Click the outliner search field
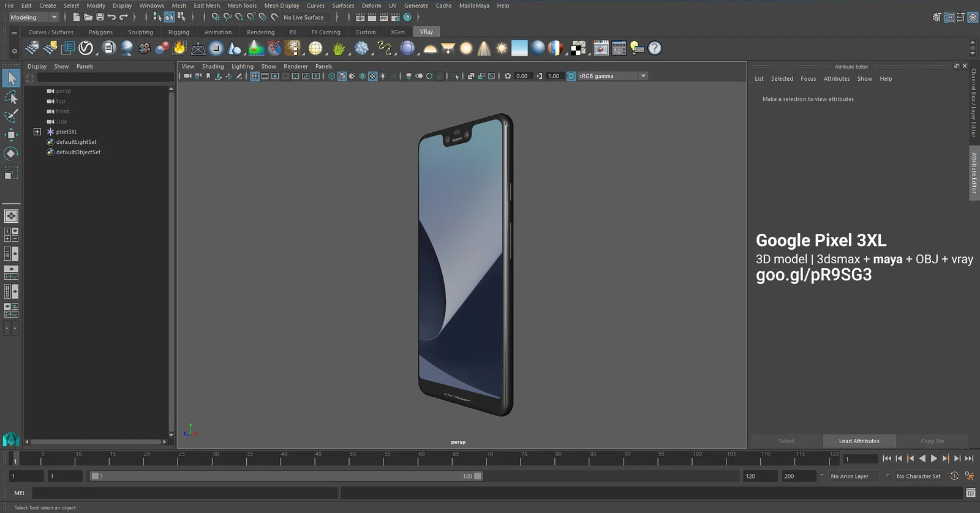 105,78
